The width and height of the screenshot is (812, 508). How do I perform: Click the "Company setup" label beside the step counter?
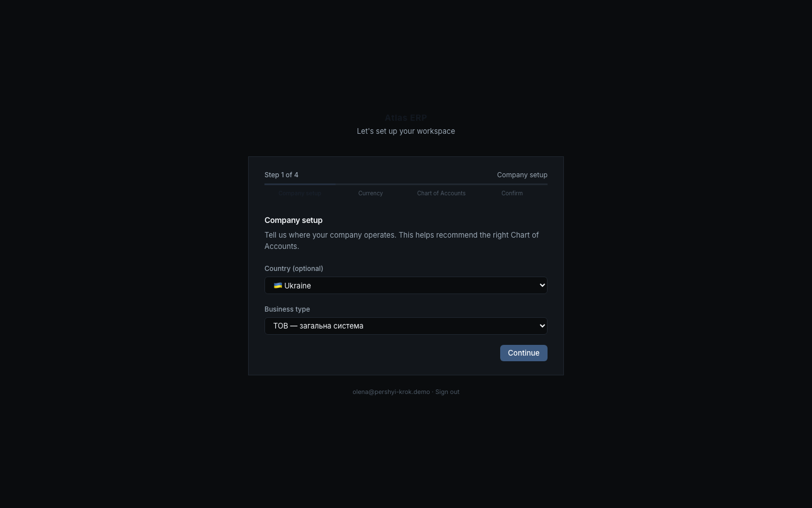pos(522,175)
